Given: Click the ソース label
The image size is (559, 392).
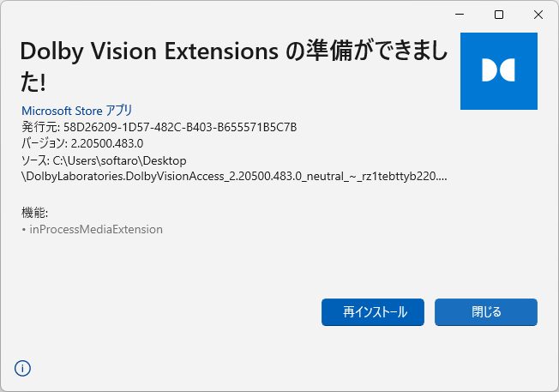Looking at the screenshot, I should pos(35,160).
